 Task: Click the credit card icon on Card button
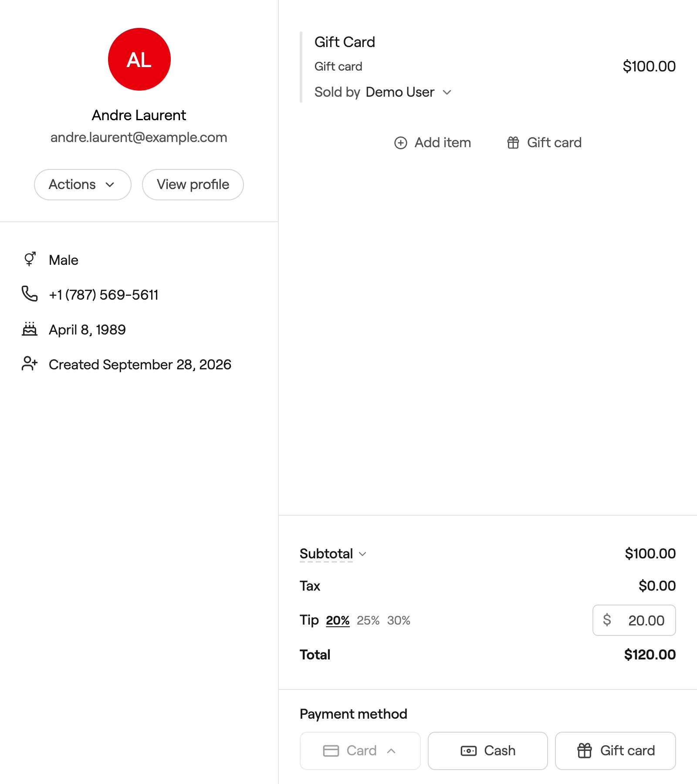331,751
